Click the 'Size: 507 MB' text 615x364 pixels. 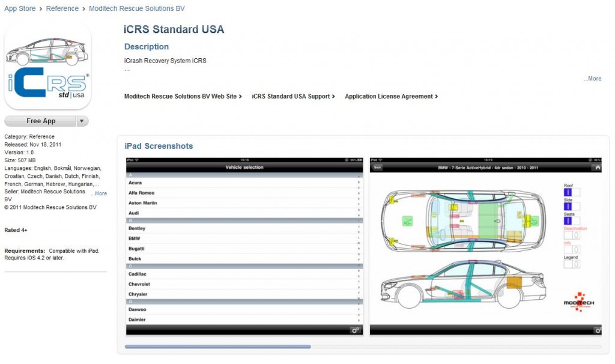pyautogui.click(x=20, y=160)
